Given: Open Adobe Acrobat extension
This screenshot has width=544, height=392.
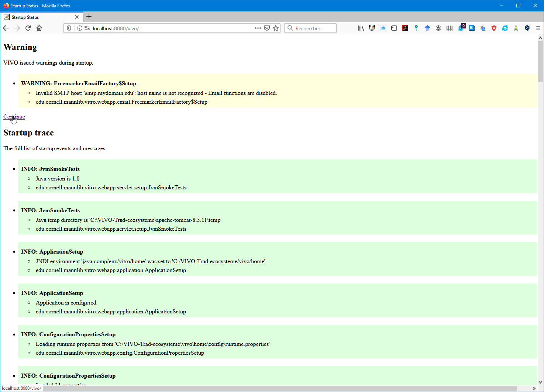Looking at the screenshot, I should pos(405,28).
